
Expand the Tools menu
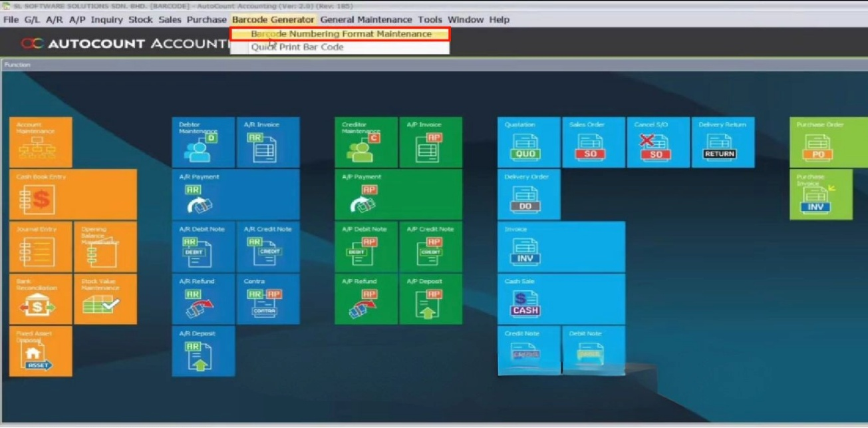coord(430,20)
